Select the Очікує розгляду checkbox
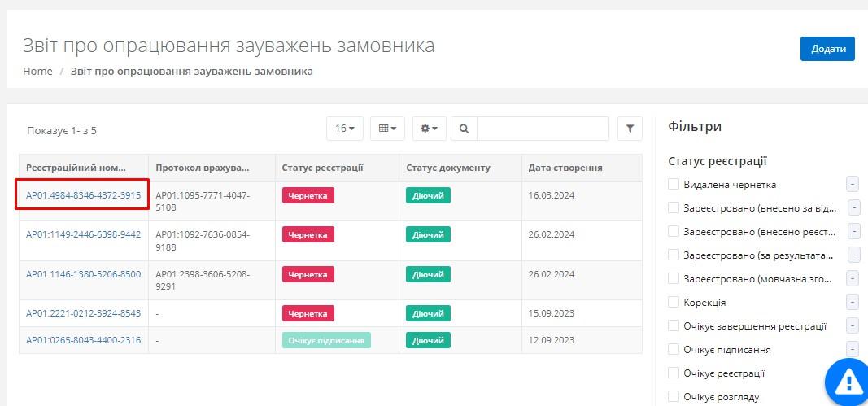 point(674,397)
